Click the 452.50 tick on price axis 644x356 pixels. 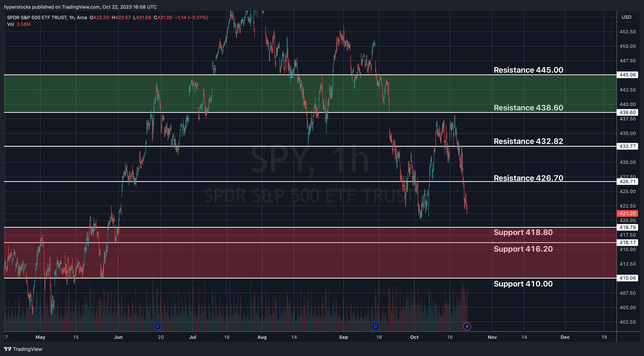pos(628,31)
